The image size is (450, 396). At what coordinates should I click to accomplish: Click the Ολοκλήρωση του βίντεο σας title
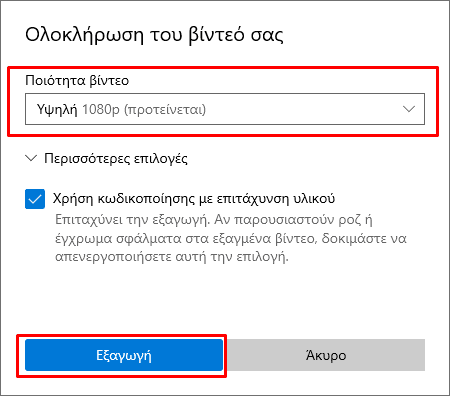coord(154,35)
